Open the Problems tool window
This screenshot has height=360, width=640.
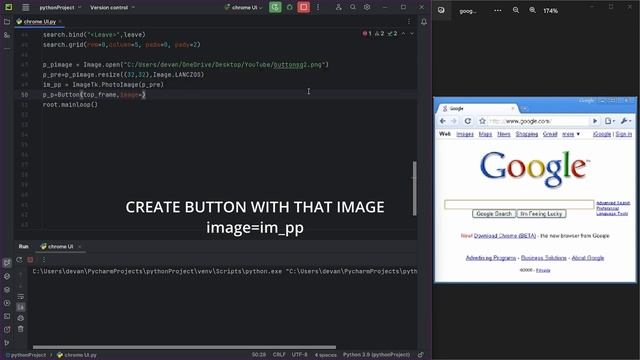7,329
